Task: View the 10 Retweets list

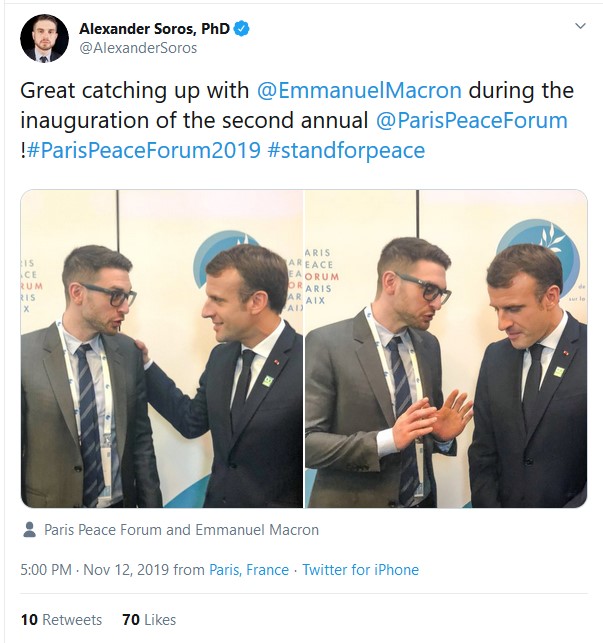Action: [61, 619]
